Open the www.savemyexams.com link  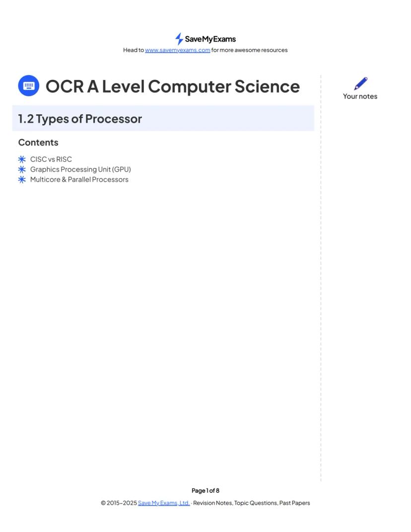point(177,50)
